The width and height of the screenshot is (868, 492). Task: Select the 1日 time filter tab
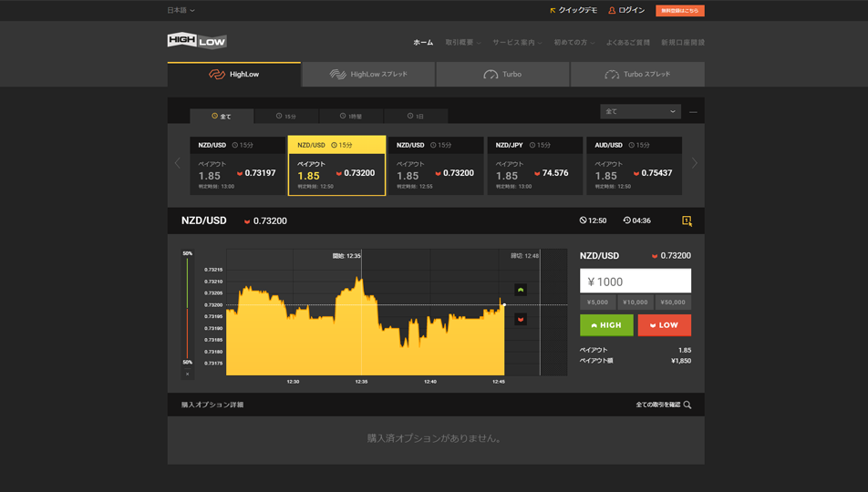[x=416, y=117]
